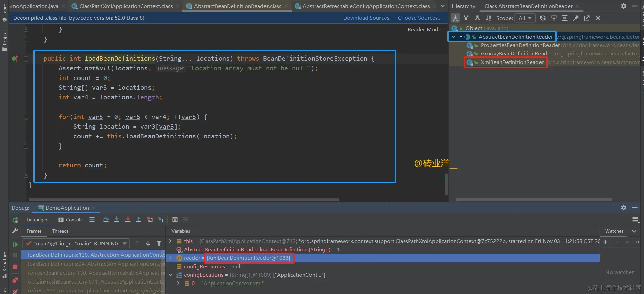644x294 pixels.
Task: Click Choose Sources link
Action: [420, 18]
